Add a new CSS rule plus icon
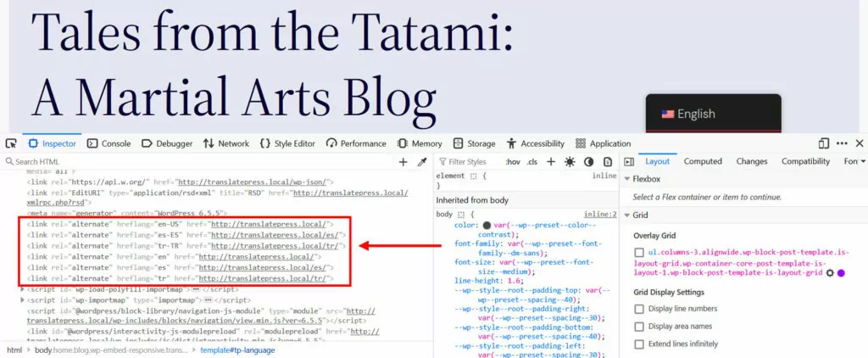868x358 pixels. [551, 162]
